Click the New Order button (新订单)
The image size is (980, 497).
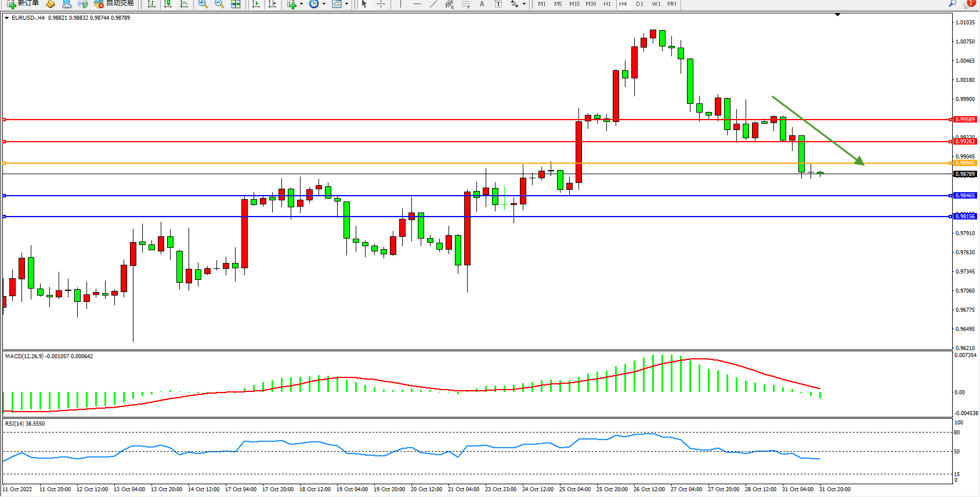(x=23, y=3)
